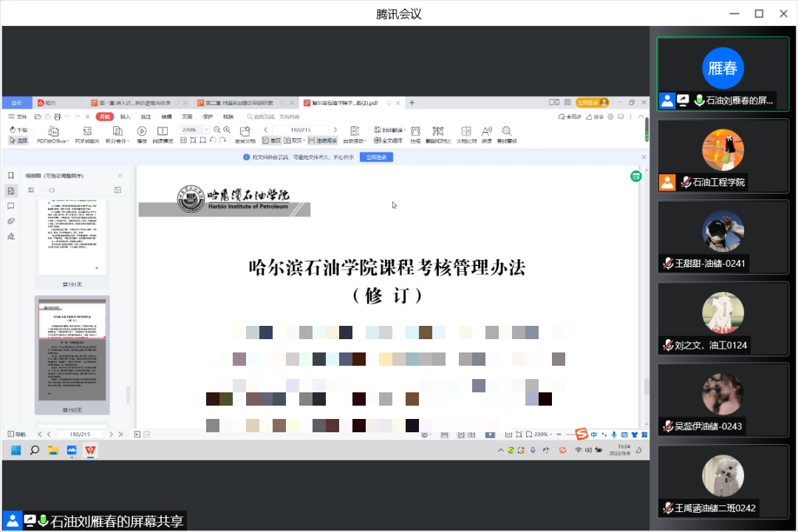This screenshot has height=532, width=798.
Task: Activate the 选择 select tool
Action: tap(18, 140)
